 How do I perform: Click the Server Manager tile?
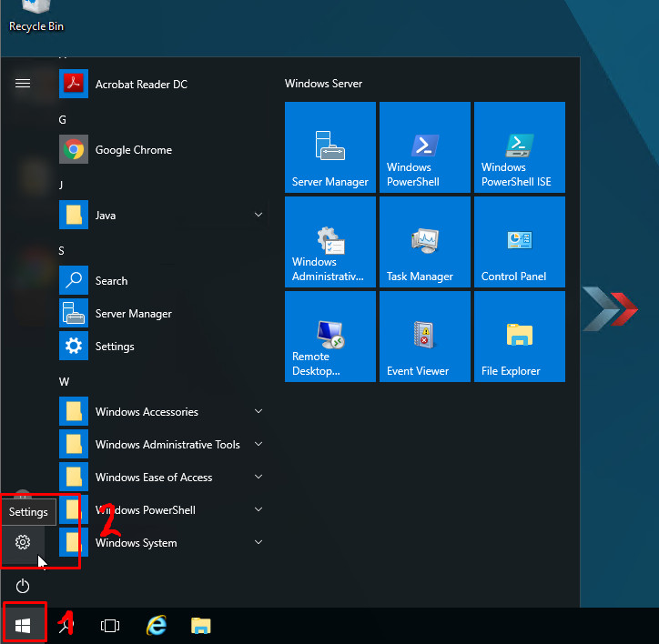(x=330, y=147)
